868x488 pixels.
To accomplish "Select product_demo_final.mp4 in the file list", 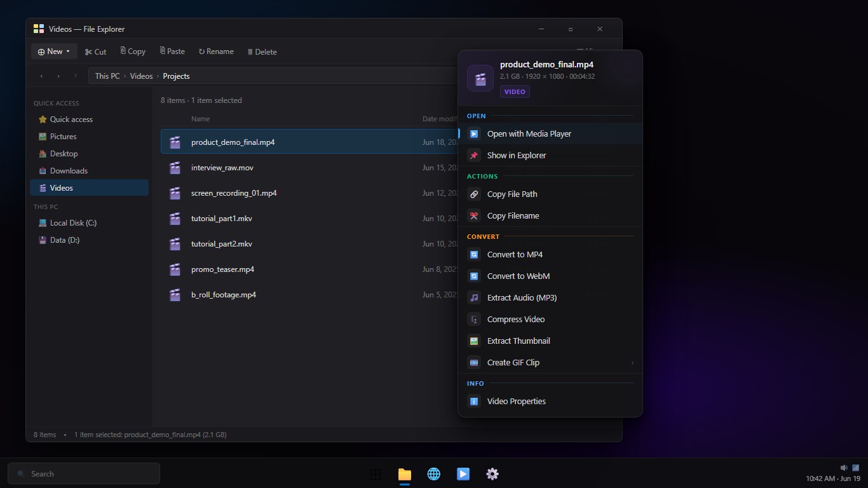I will point(309,142).
